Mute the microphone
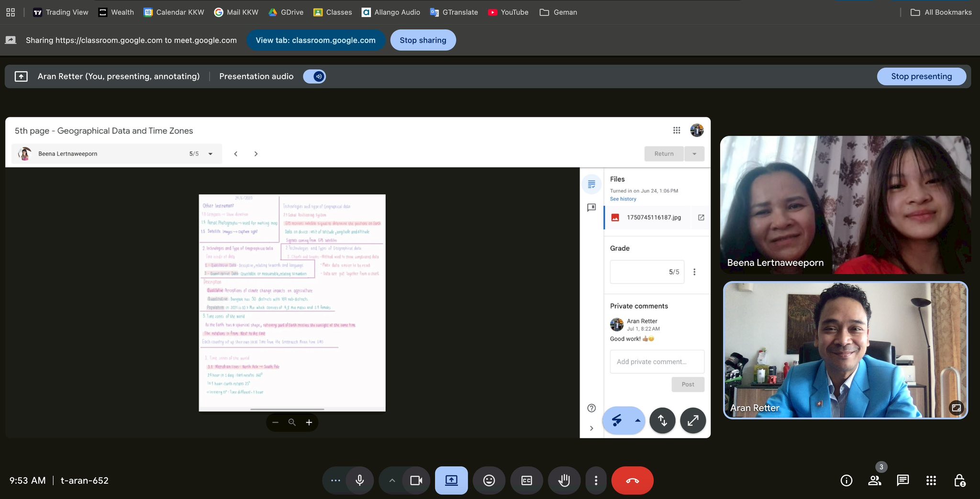 [x=359, y=480]
